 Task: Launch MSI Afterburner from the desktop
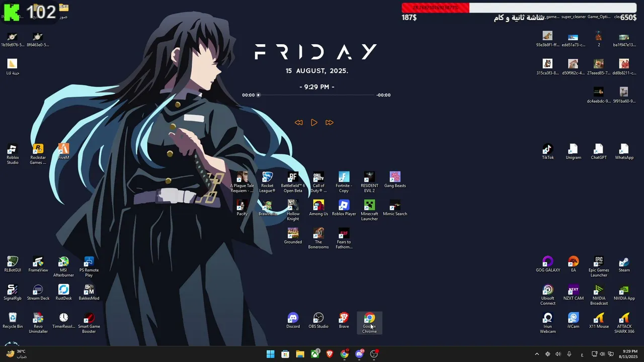pos(63,267)
